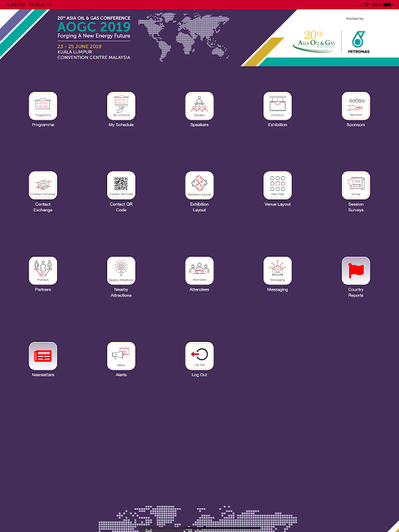
Task: Click the battery indicator icon
Action: (388, 5)
